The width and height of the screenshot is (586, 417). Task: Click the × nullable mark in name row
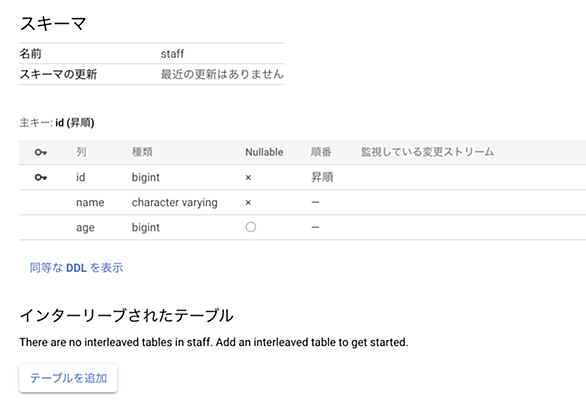248,203
